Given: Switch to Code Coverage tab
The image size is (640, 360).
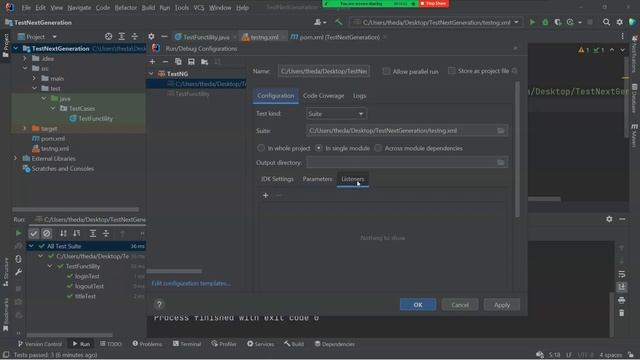Looking at the screenshot, I should click(x=323, y=96).
